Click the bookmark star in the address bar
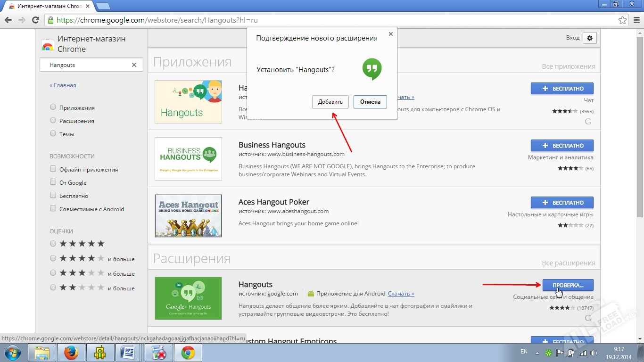This screenshot has height=362, width=644. click(622, 20)
